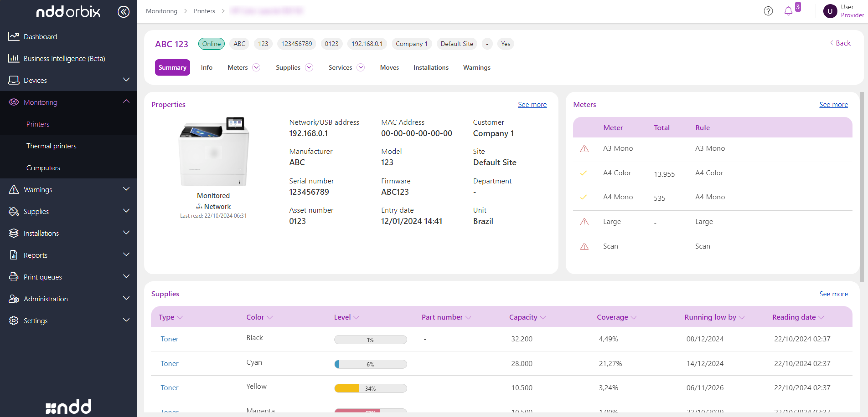
Task: Open the Services tab dropdown arrow
Action: click(x=361, y=67)
